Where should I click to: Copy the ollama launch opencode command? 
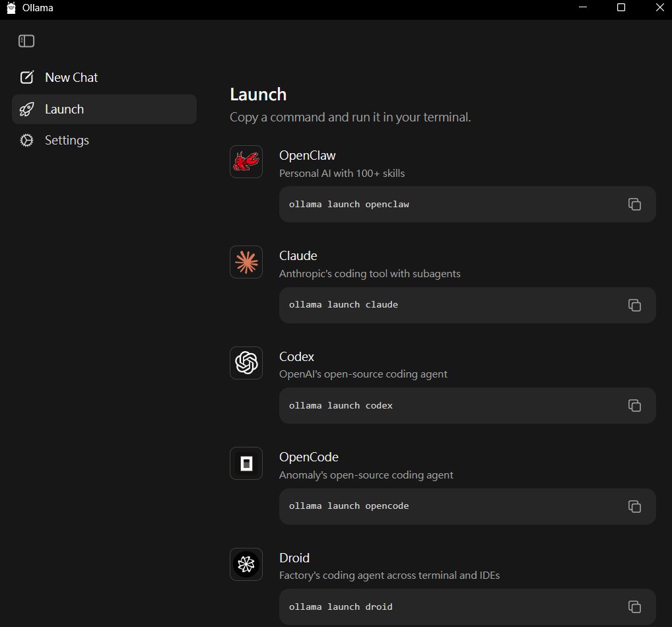coord(634,506)
